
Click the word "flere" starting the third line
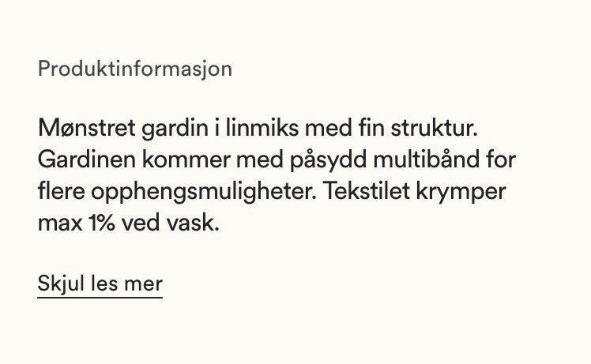(62, 191)
